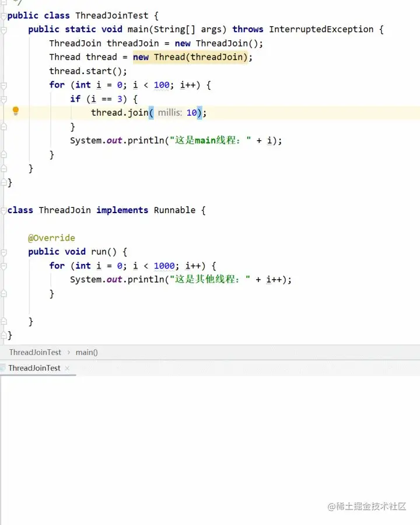Collapse the public void run() fold marker
The width and height of the screenshot is (420, 525).
(3, 252)
